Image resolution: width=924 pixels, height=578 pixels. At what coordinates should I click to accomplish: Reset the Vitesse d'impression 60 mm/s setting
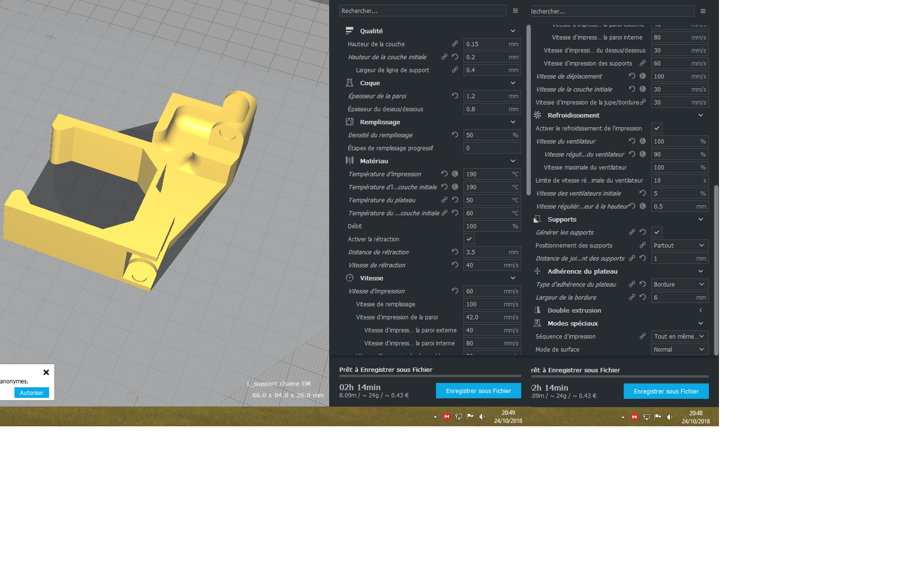point(455,291)
